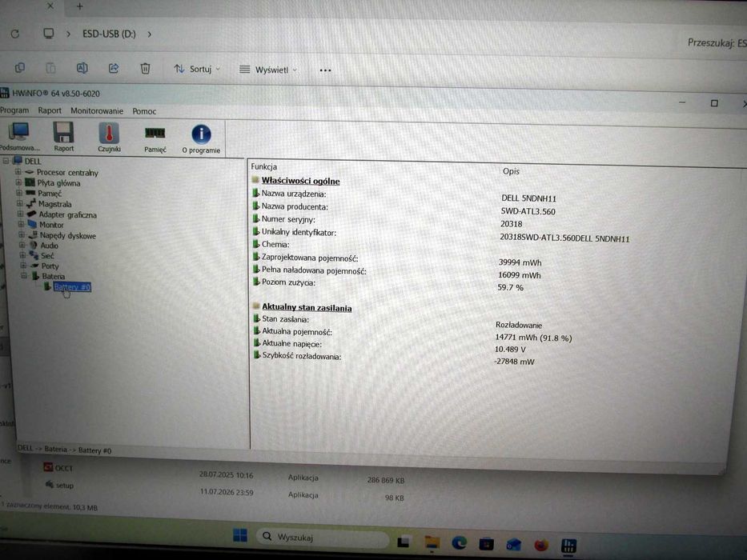
Task: Select Adapter graficzna tree item
Action: tap(67, 214)
